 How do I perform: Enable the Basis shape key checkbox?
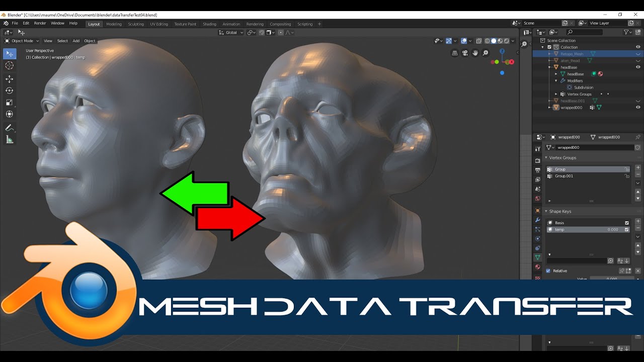(x=627, y=223)
